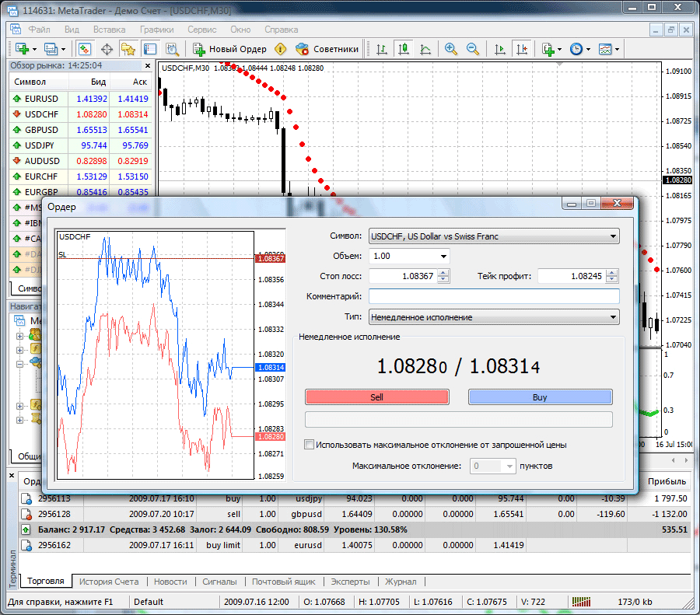This screenshot has height=615, width=700.
Task: Show the Data Window crosshair icon
Action: tap(107, 49)
